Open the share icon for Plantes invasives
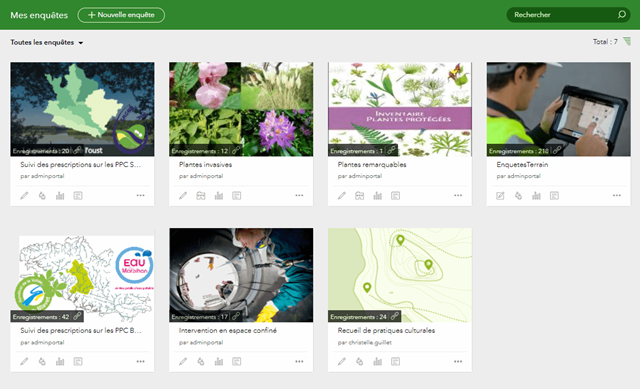 (201, 196)
